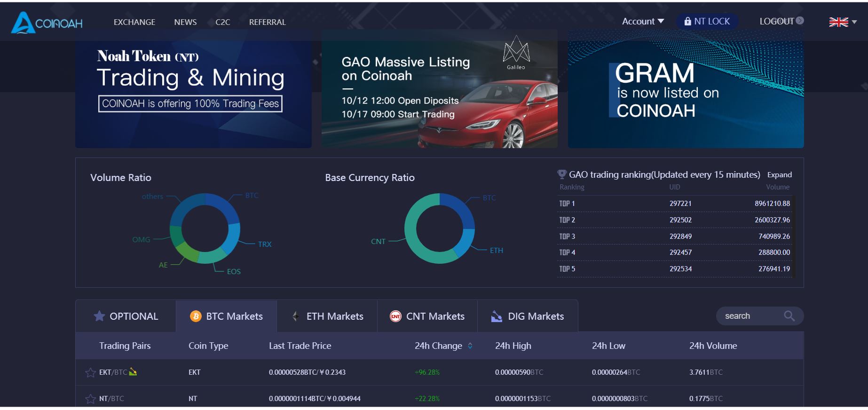Click the TOP 1 UID 297221
868x410 pixels.
coord(680,204)
